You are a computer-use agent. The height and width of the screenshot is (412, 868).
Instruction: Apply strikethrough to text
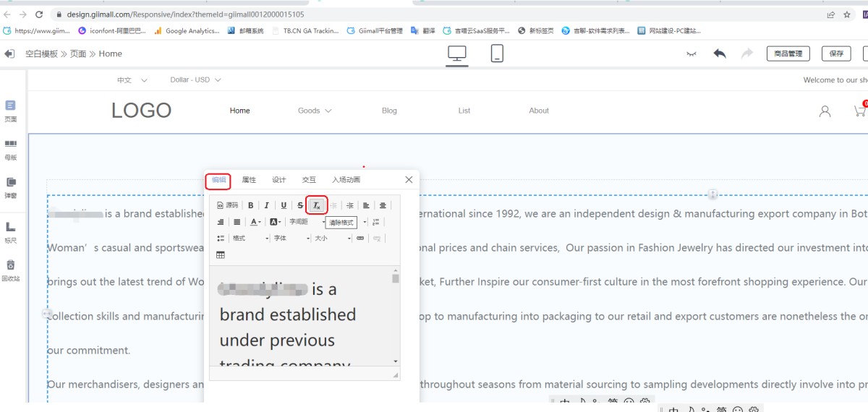(300, 205)
